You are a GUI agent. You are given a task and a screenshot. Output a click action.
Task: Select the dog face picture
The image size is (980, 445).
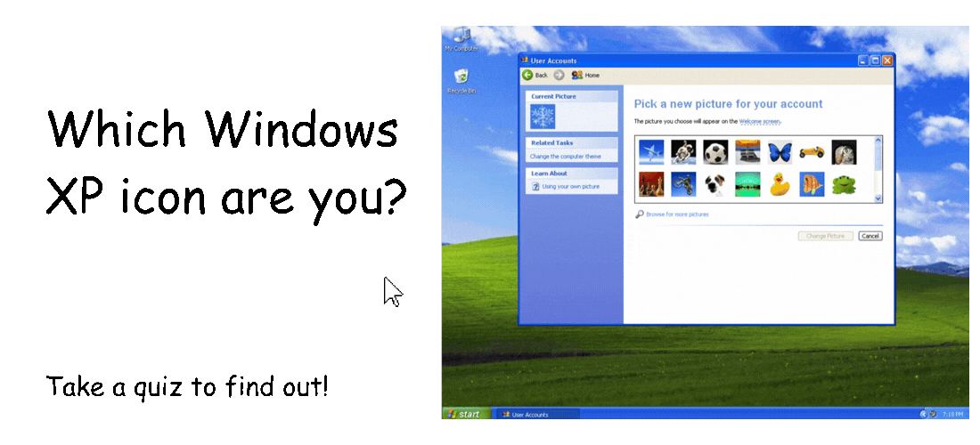[715, 184]
